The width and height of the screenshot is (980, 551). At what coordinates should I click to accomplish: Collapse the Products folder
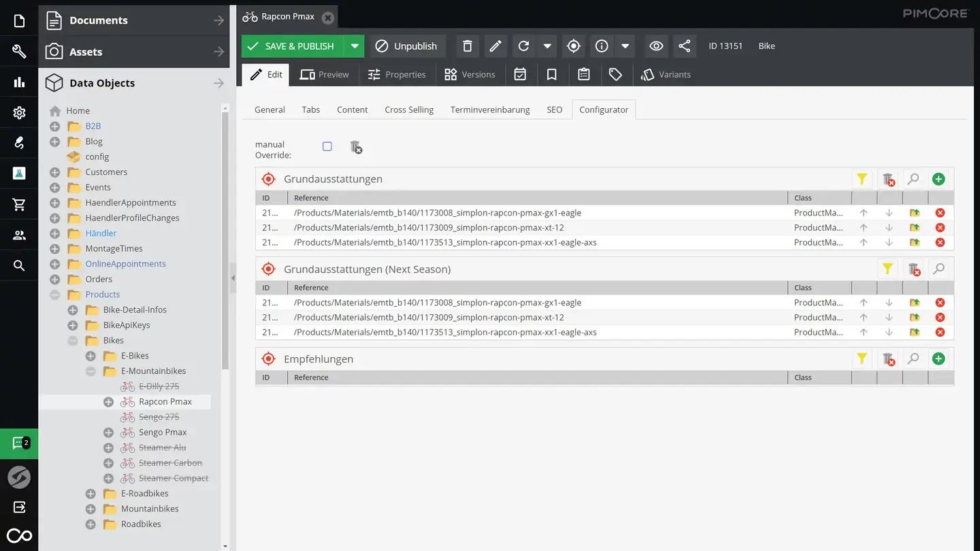[55, 295]
